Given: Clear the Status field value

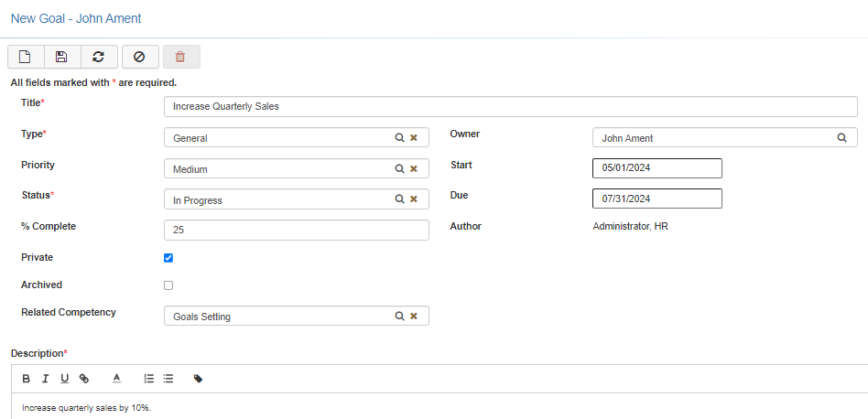Looking at the screenshot, I should pyautogui.click(x=414, y=199).
